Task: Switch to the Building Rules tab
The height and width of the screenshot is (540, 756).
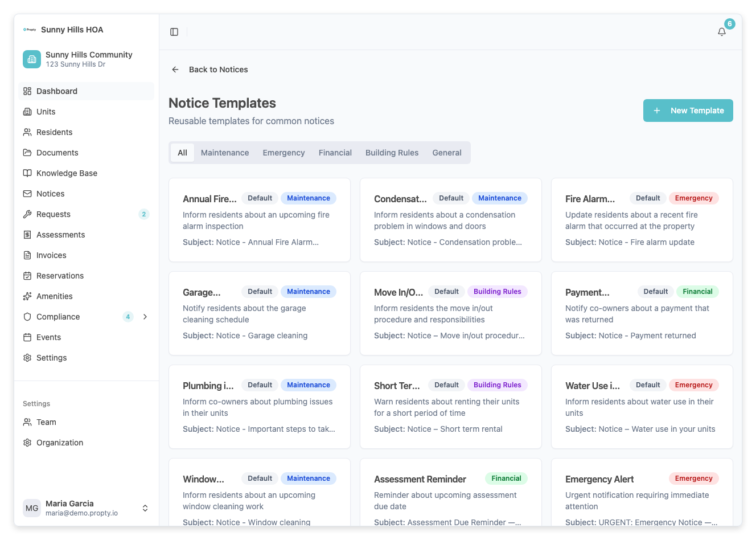Action: 392,153
